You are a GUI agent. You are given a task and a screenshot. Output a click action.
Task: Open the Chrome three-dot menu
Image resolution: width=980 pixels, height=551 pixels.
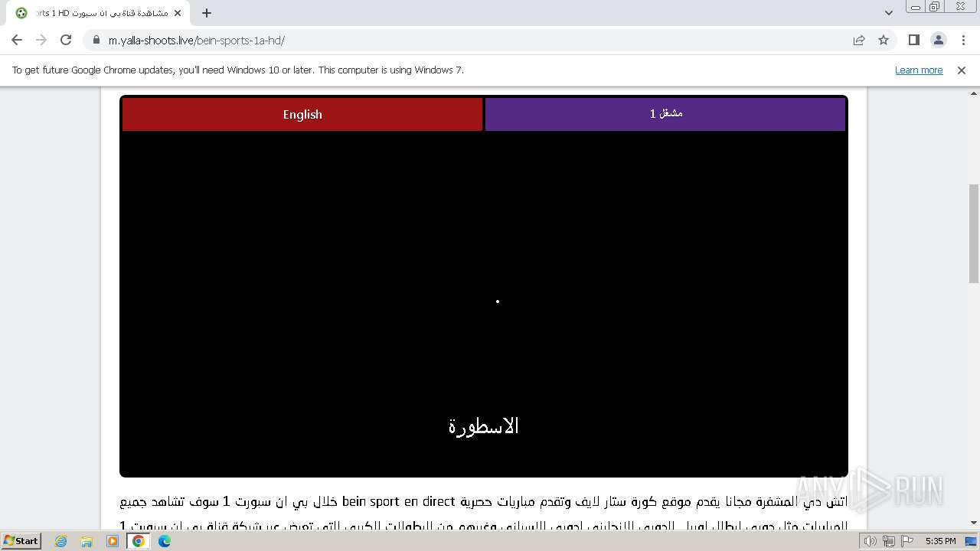point(963,40)
